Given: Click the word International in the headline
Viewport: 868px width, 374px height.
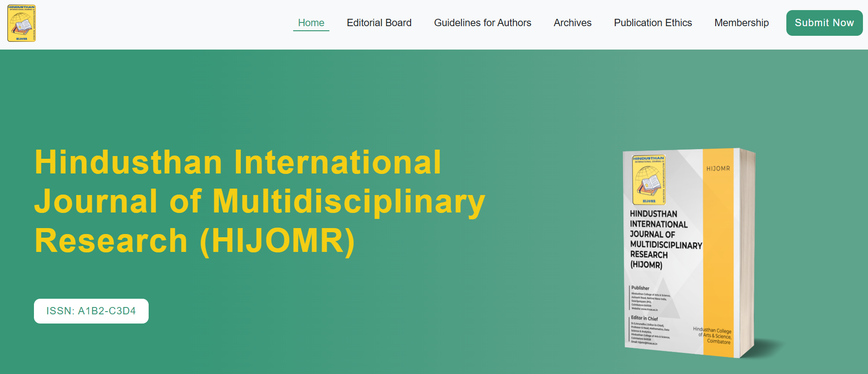Looking at the screenshot, I should pyautogui.click(x=337, y=162).
